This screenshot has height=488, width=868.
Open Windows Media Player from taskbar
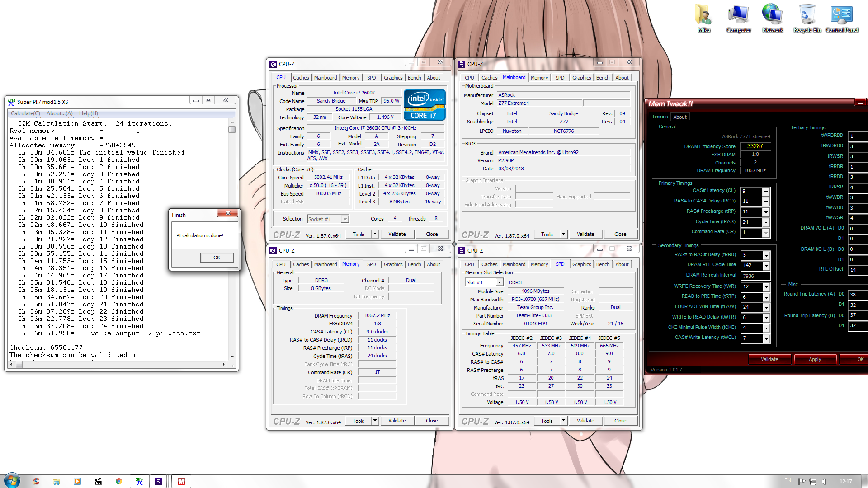coord(77,481)
